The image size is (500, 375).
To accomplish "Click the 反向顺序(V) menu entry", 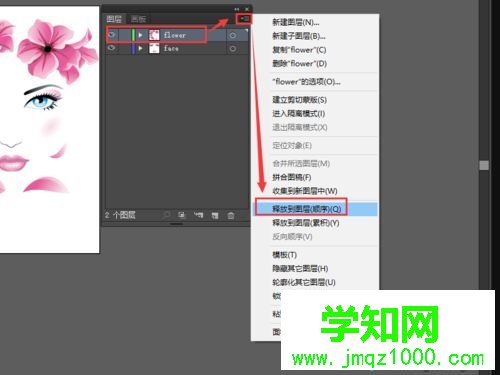I will point(292,237).
